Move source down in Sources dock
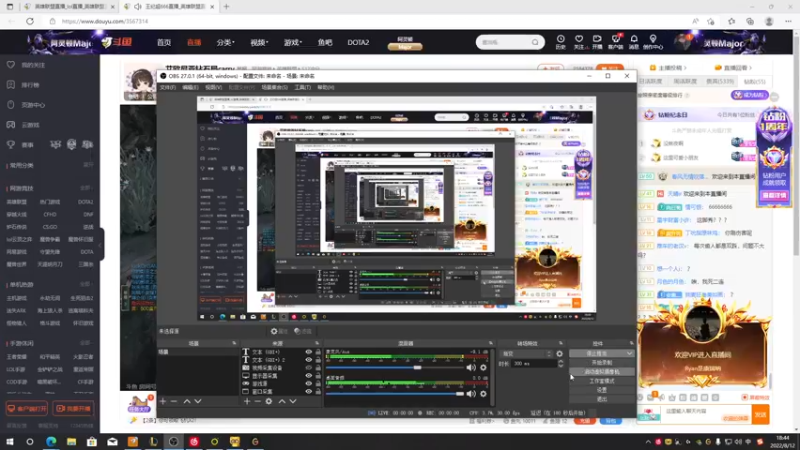 click(293, 402)
